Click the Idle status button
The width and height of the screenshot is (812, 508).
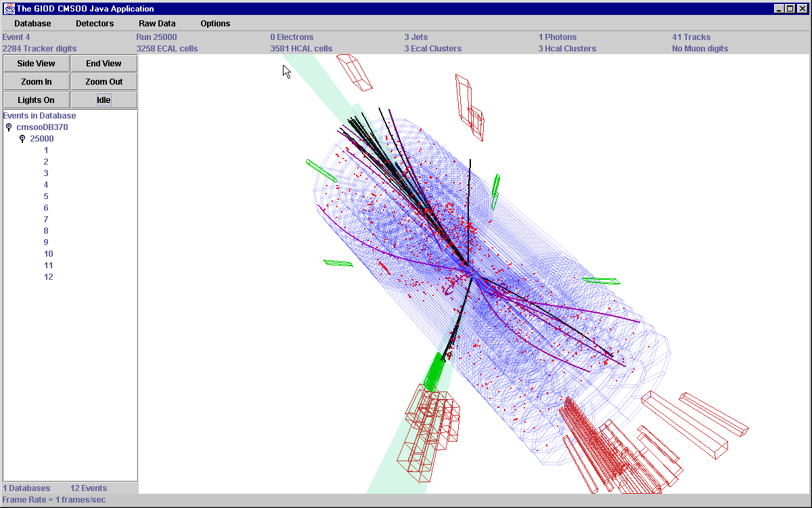104,100
